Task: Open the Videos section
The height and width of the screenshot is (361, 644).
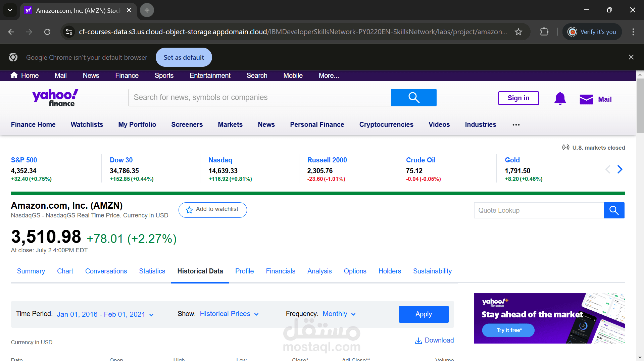Action: tap(439, 124)
